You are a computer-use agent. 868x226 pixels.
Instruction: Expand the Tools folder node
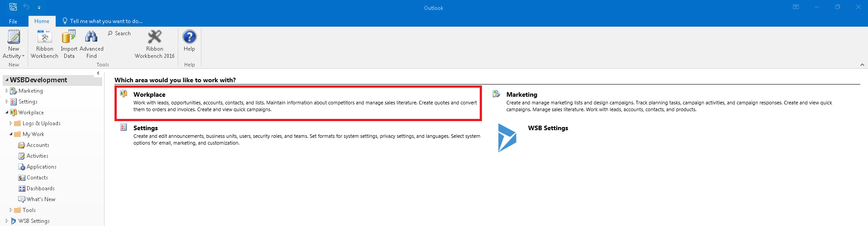(x=11, y=210)
